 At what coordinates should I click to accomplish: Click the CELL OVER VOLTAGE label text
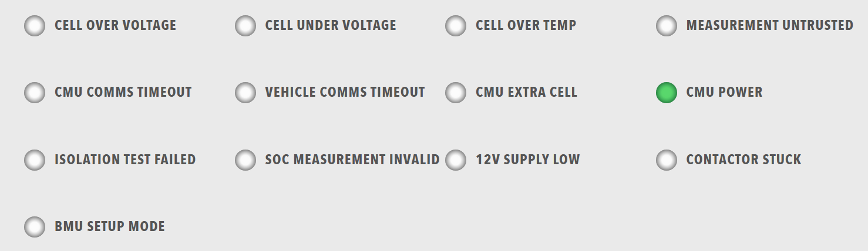(115, 26)
